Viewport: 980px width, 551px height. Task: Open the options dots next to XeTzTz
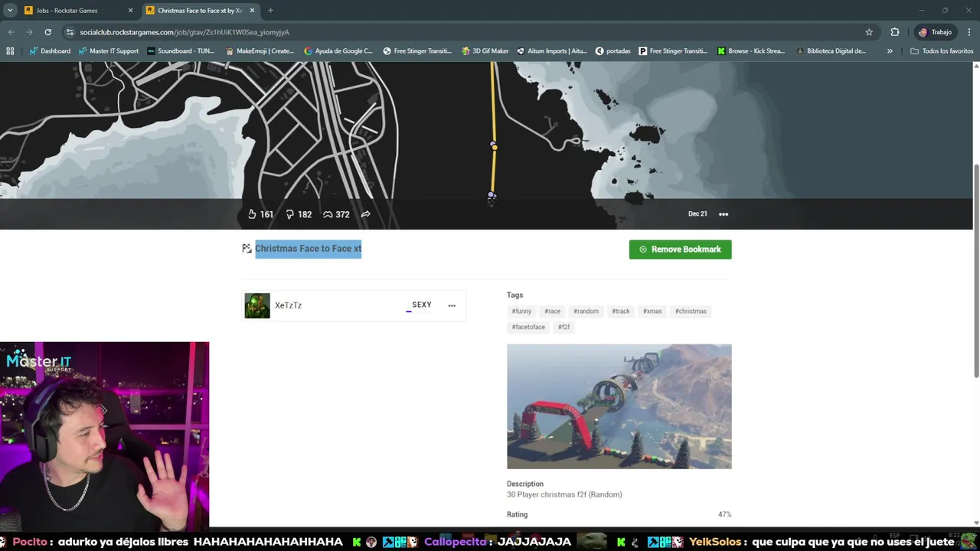click(452, 305)
